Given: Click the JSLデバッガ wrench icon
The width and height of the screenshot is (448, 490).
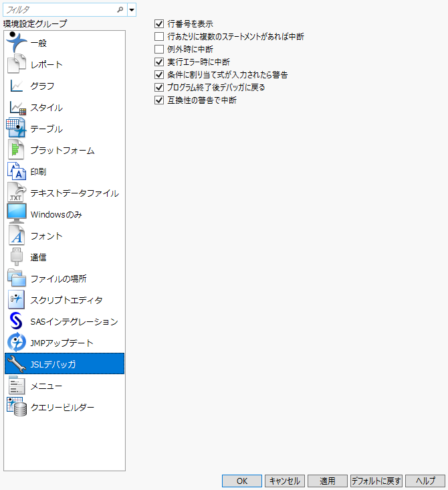Looking at the screenshot, I should point(17,363).
